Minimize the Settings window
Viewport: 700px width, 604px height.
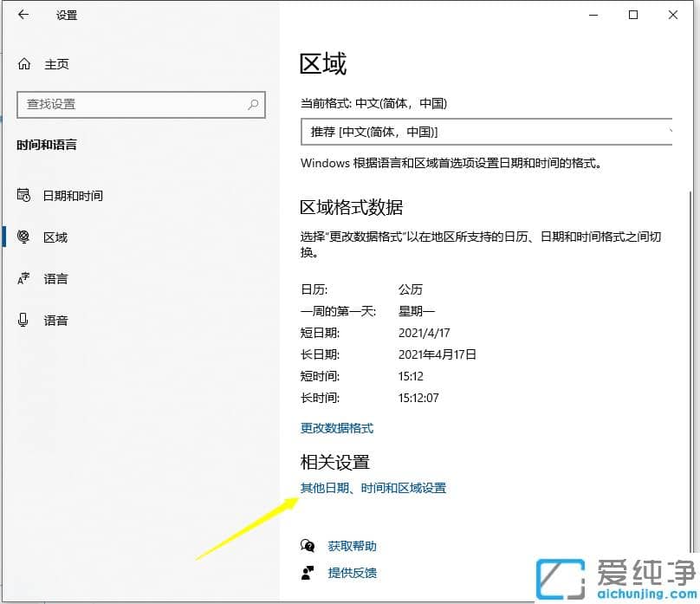point(593,15)
